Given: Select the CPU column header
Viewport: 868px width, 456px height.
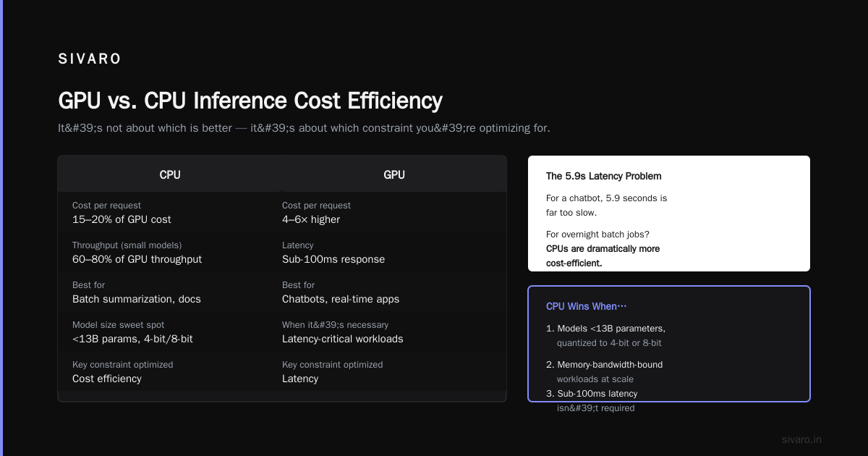Looking at the screenshot, I should coord(170,174).
